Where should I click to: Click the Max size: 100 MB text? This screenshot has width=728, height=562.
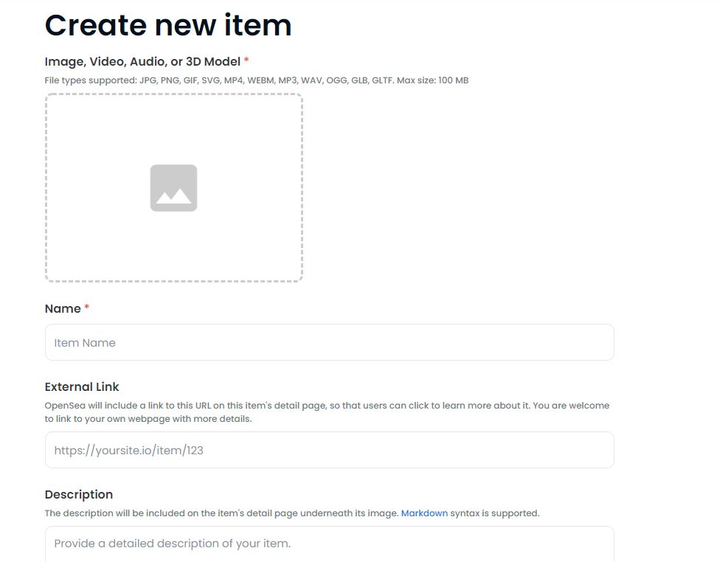(433, 80)
